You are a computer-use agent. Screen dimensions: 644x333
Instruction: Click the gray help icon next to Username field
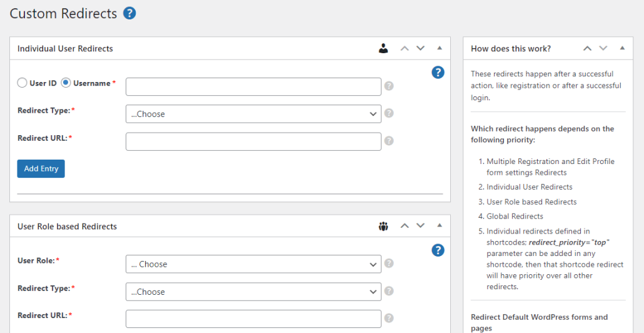(389, 86)
